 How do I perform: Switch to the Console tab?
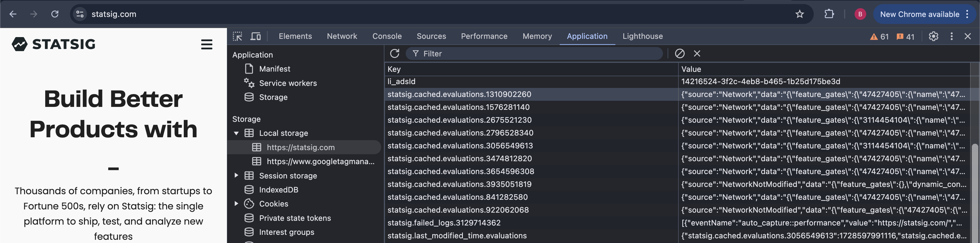click(387, 36)
